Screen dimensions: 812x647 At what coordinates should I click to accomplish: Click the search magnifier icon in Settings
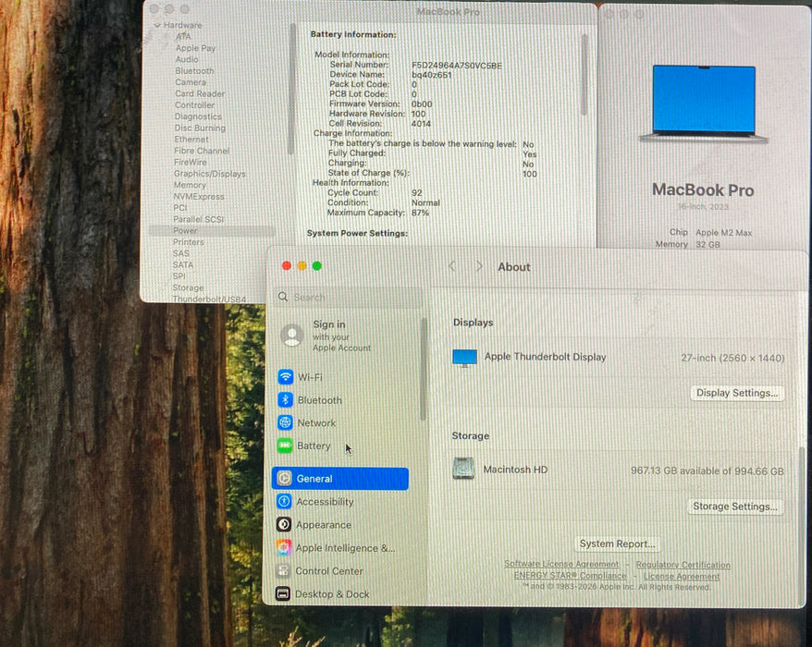pyautogui.click(x=283, y=297)
